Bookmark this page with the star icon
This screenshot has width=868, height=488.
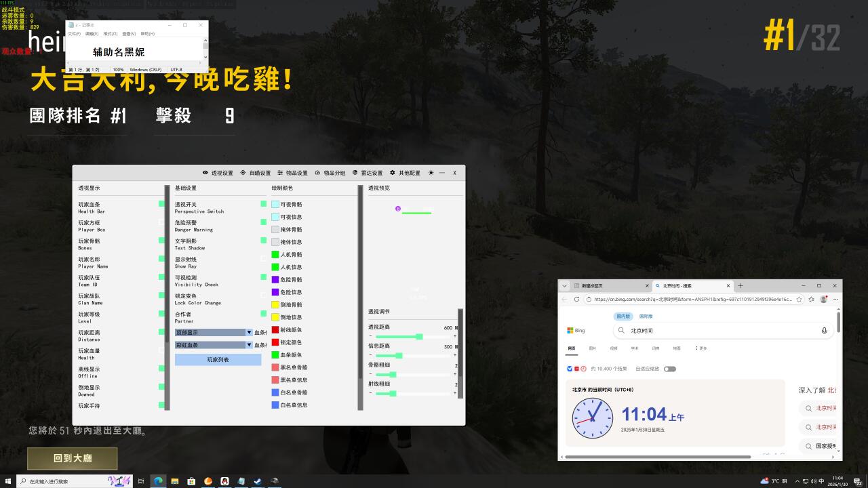tap(800, 299)
